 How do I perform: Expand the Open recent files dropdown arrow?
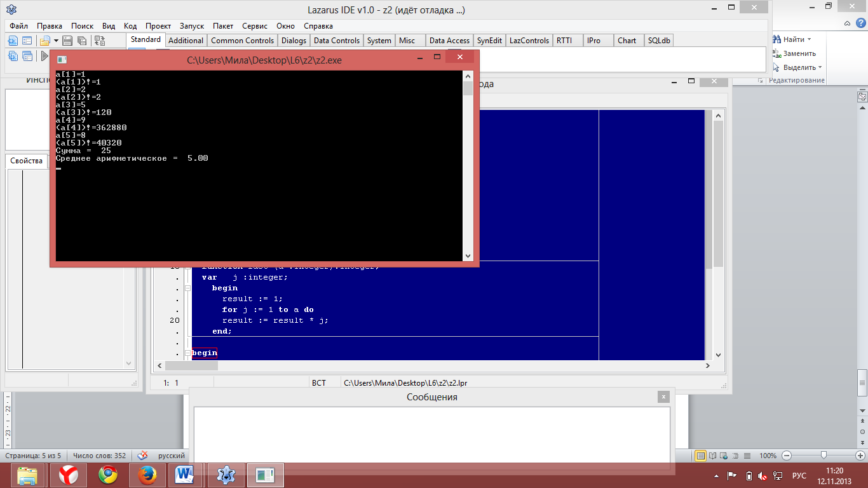pos(55,41)
